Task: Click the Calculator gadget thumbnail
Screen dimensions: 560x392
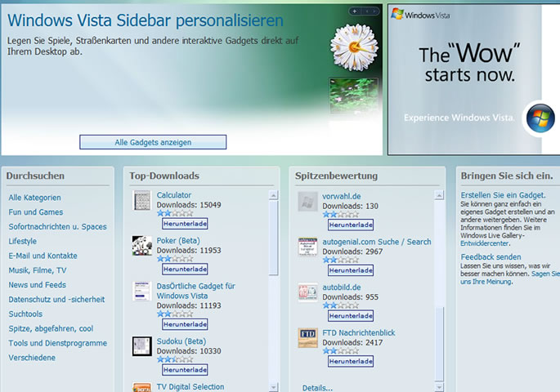Action: coord(141,200)
